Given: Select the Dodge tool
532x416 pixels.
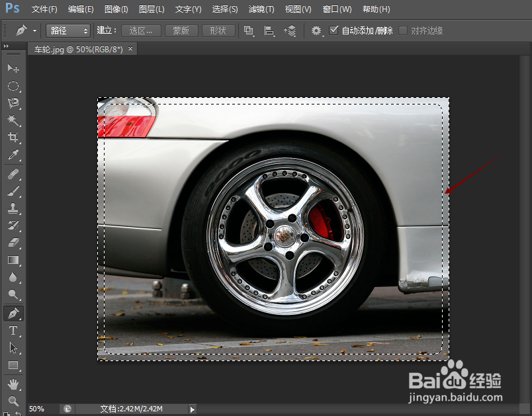Looking at the screenshot, I should click(13, 294).
